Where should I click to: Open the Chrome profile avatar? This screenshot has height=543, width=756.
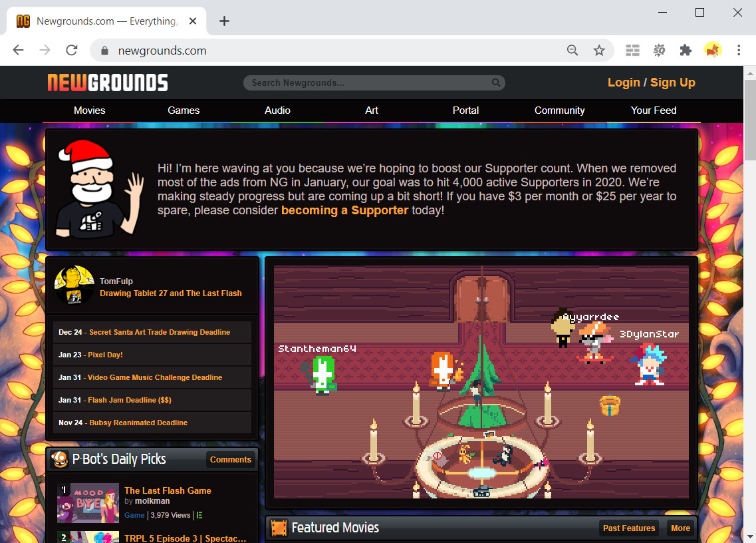click(x=712, y=50)
